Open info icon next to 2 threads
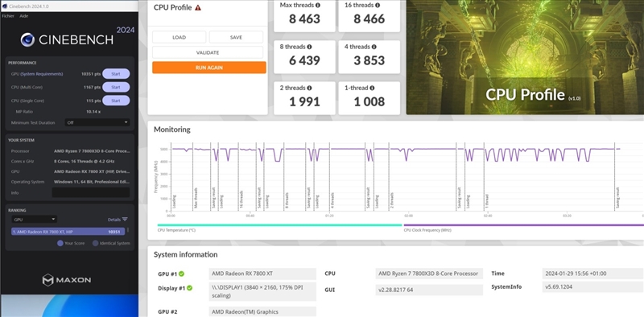This screenshot has height=317, width=644. pyautogui.click(x=309, y=88)
